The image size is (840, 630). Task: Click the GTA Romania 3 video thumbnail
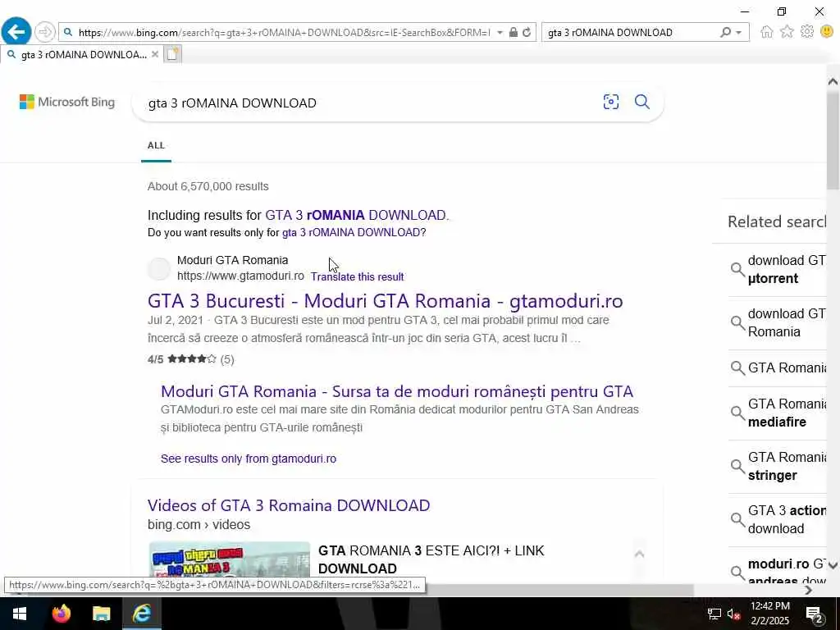tap(230, 559)
